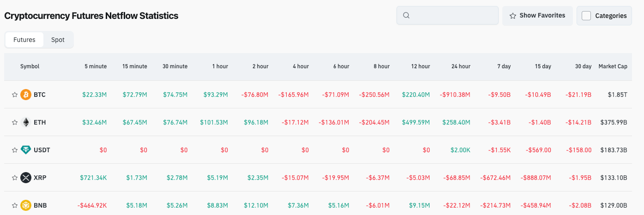
Task: Open the BNB symbol link
Action: tap(40, 205)
